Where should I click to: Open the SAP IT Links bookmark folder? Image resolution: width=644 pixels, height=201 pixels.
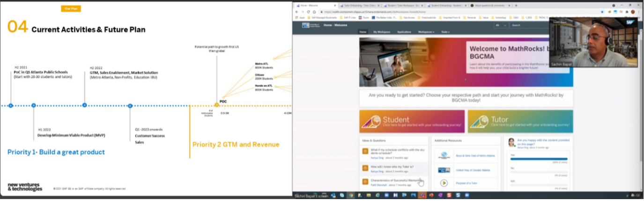(348, 18)
